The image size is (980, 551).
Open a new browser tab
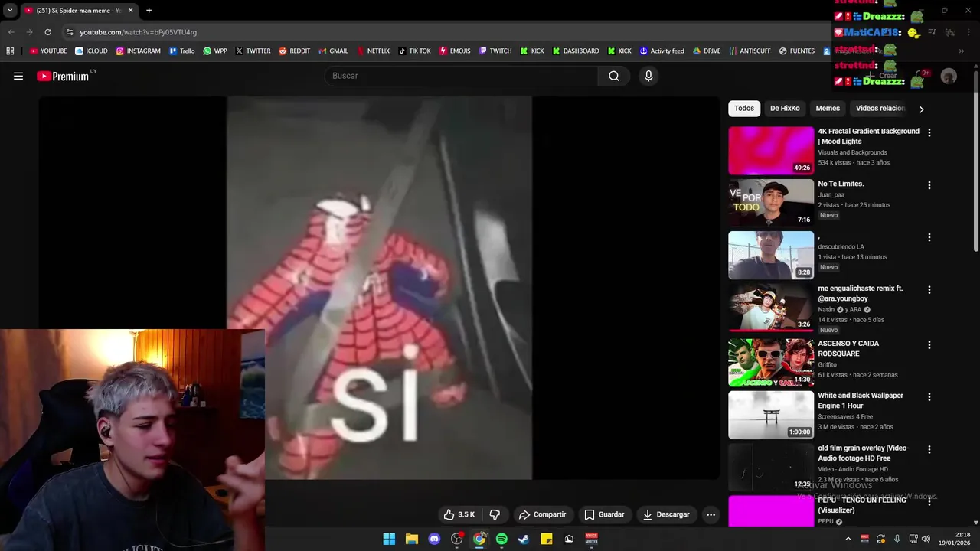pos(149,11)
